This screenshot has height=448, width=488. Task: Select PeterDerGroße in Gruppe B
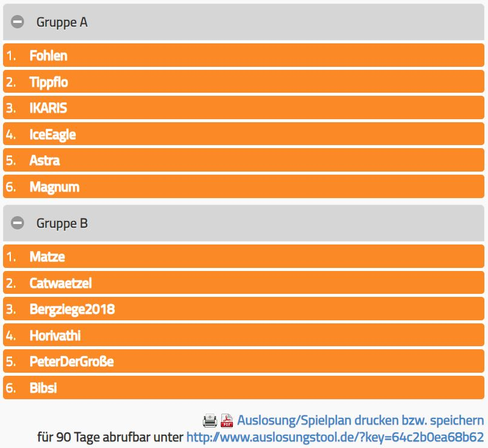click(71, 362)
